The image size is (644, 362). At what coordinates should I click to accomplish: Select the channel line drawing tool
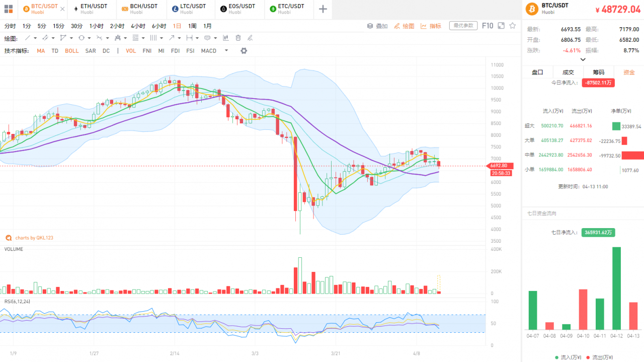[45, 38]
